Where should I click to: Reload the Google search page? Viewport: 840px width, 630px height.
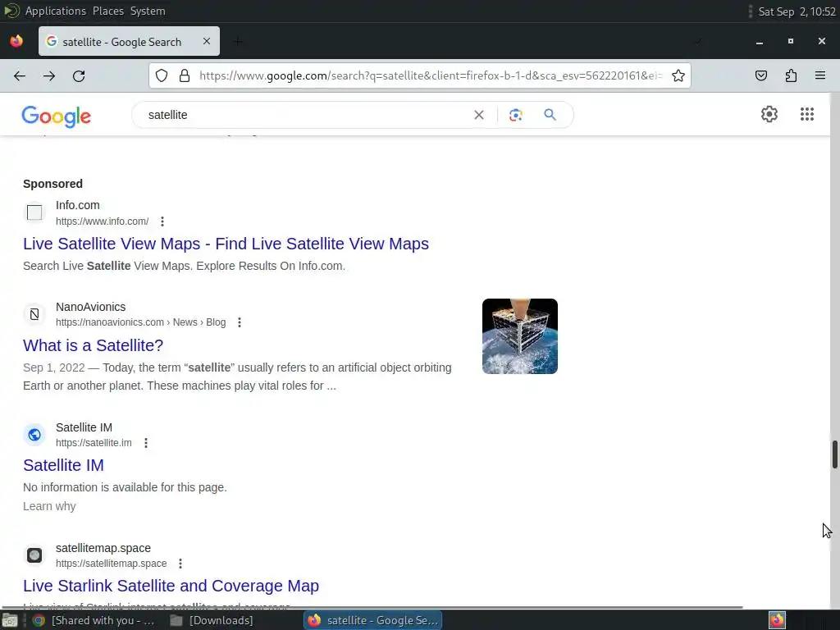pos(79,76)
